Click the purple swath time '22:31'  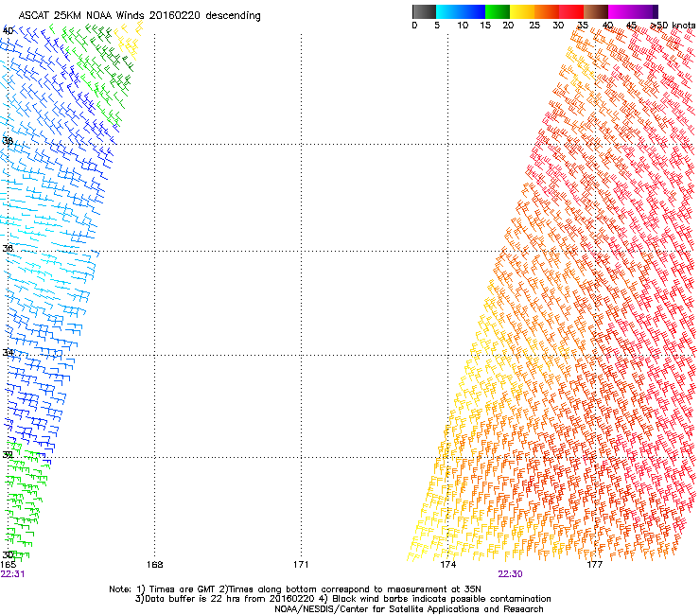[12, 574]
